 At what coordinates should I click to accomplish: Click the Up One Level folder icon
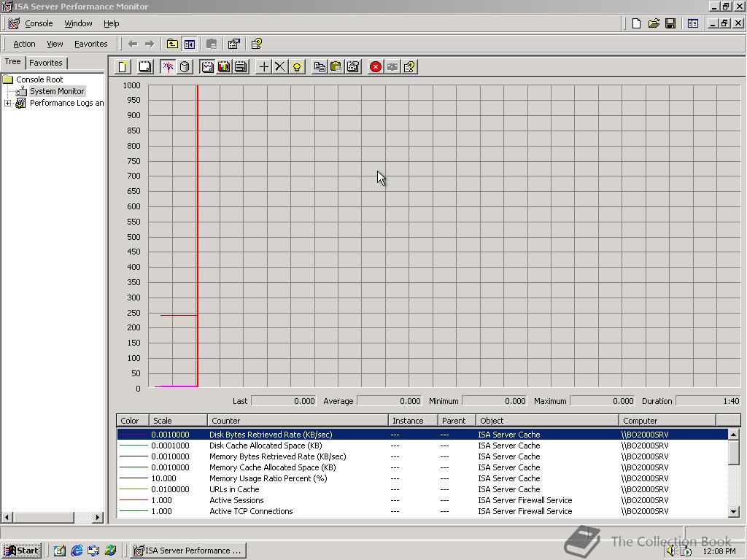tap(172, 44)
